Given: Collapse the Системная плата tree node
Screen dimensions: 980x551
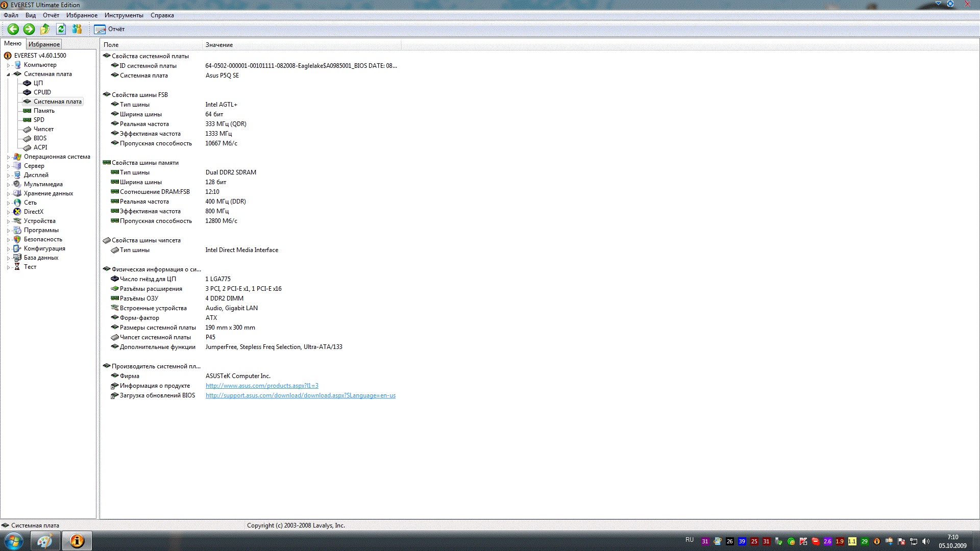Looking at the screenshot, I should point(8,74).
